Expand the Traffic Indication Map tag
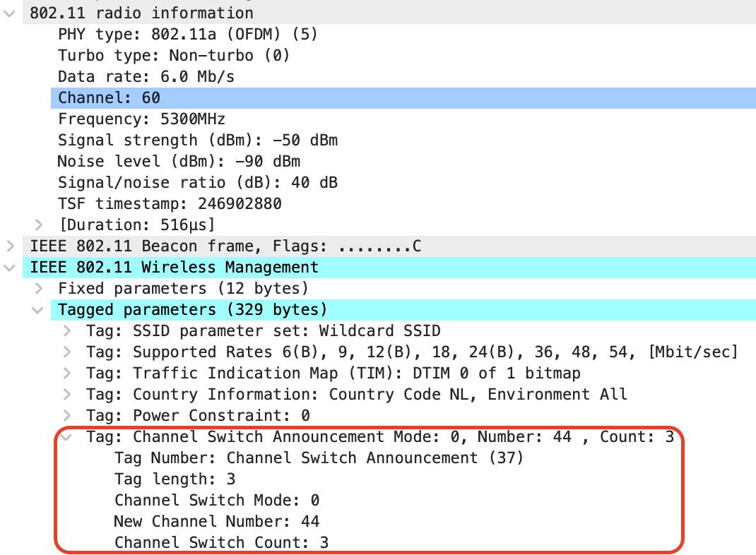Screen dimensions: 756x555 [67, 373]
